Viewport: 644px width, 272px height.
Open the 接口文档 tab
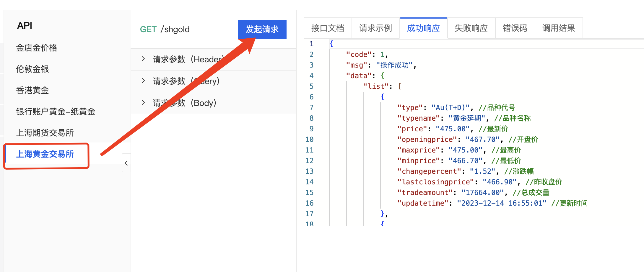(x=328, y=28)
